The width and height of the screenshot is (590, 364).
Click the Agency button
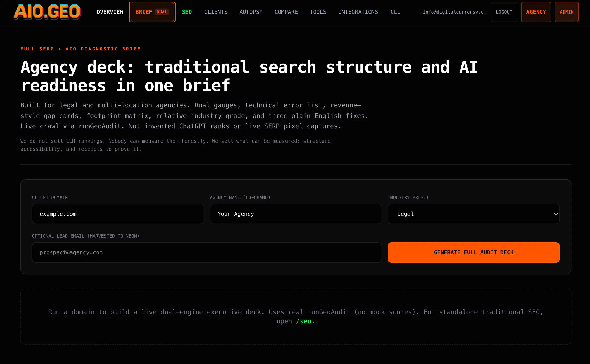pos(536,12)
